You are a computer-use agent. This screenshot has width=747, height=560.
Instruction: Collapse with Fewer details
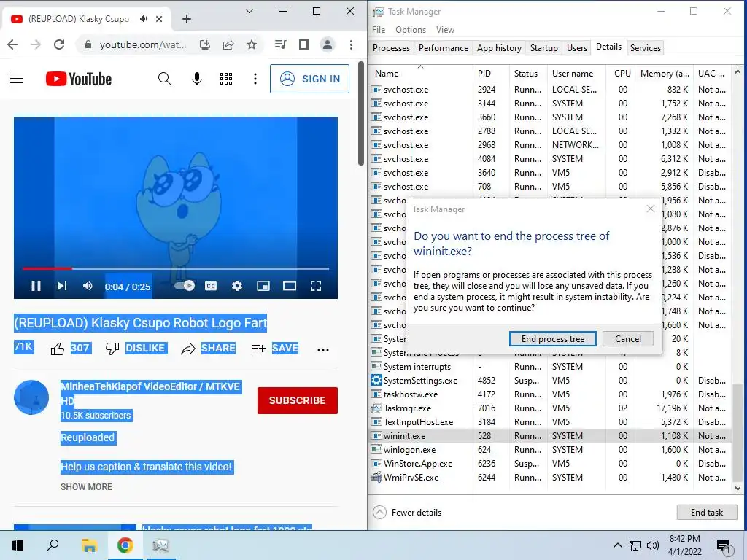click(x=408, y=513)
